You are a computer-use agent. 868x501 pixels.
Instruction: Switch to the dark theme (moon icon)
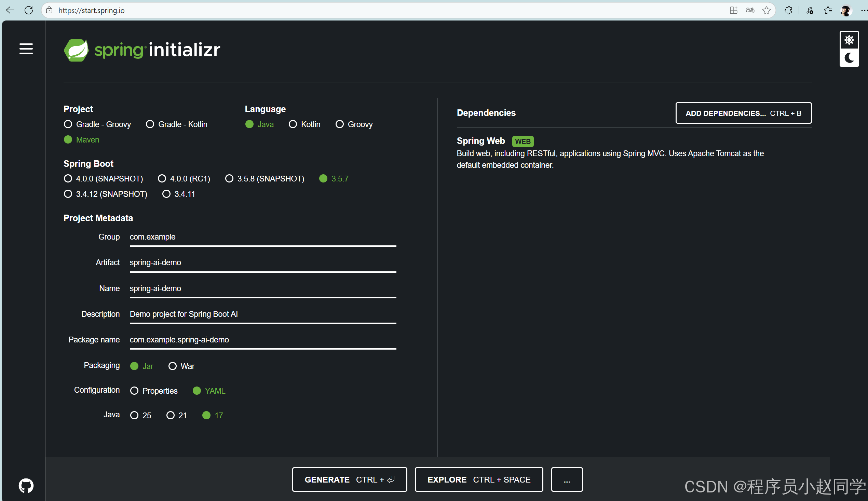point(849,58)
